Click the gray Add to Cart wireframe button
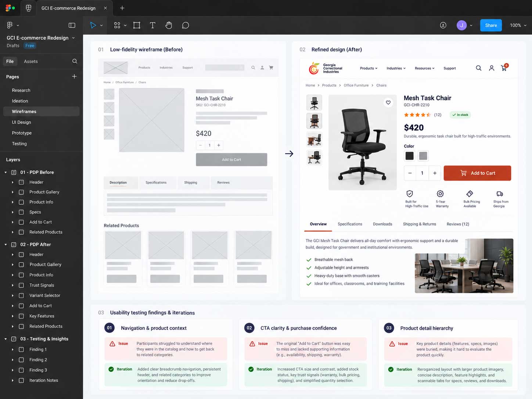532x399 pixels. click(x=231, y=159)
